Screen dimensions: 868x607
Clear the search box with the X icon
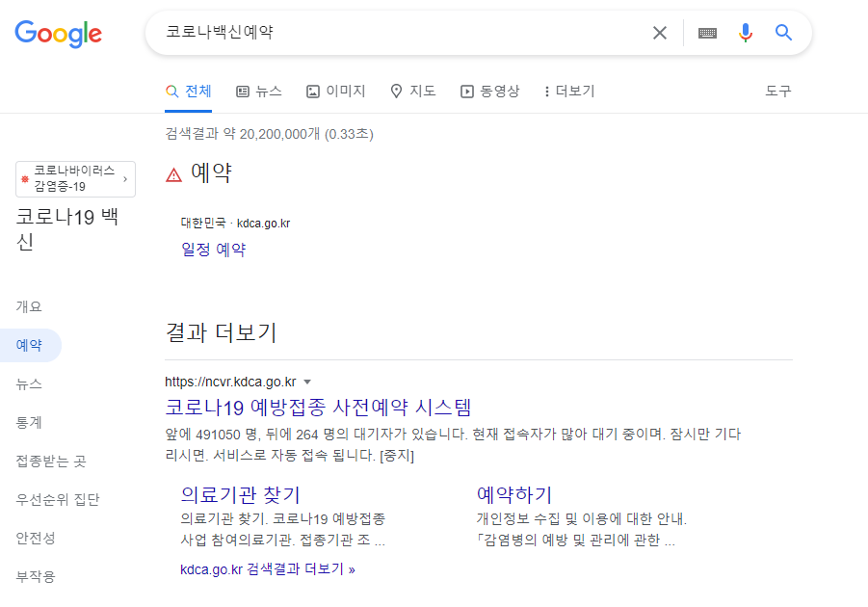(x=659, y=33)
